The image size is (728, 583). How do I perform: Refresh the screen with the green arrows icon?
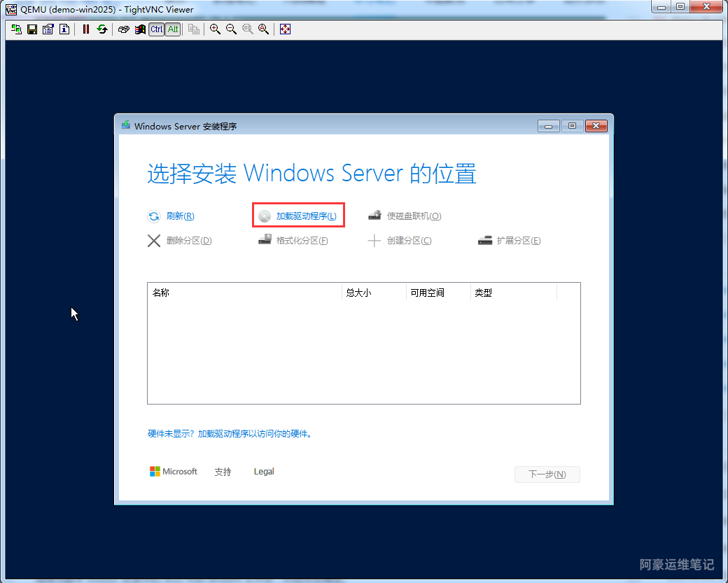click(102, 29)
